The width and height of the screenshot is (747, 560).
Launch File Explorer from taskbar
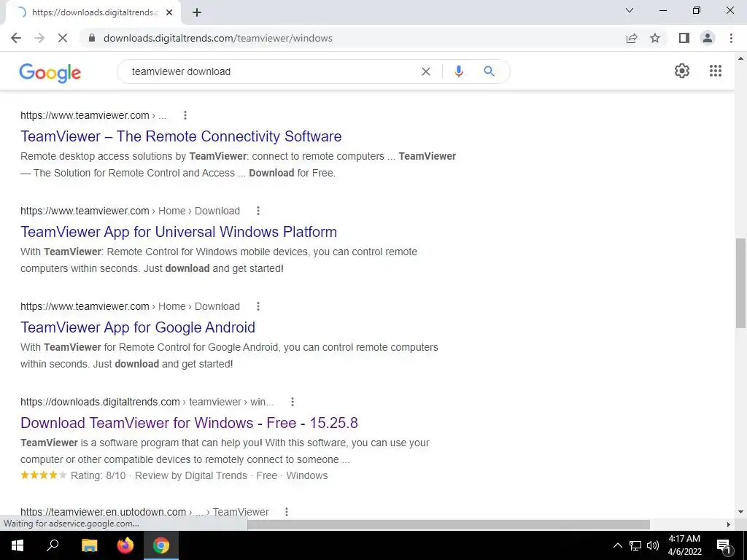click(x=89, y=545)
